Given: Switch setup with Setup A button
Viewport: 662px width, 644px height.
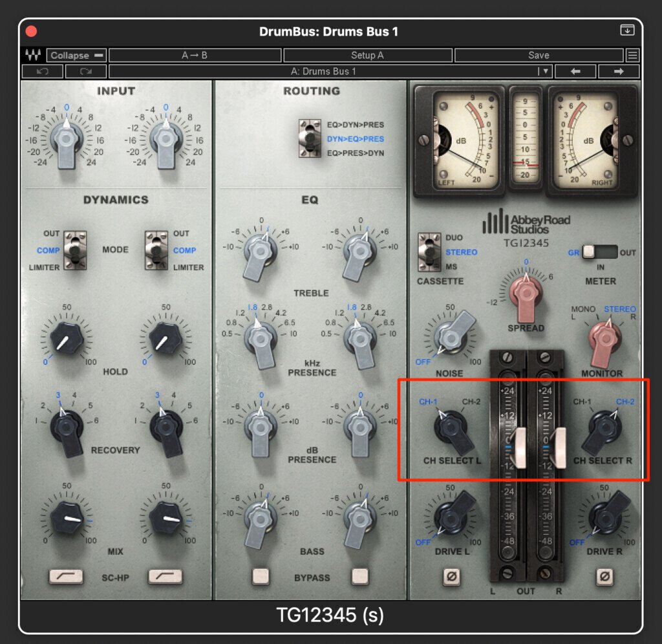Looking at the screenshot, I should pyautogui.click(x=367, y=55).
